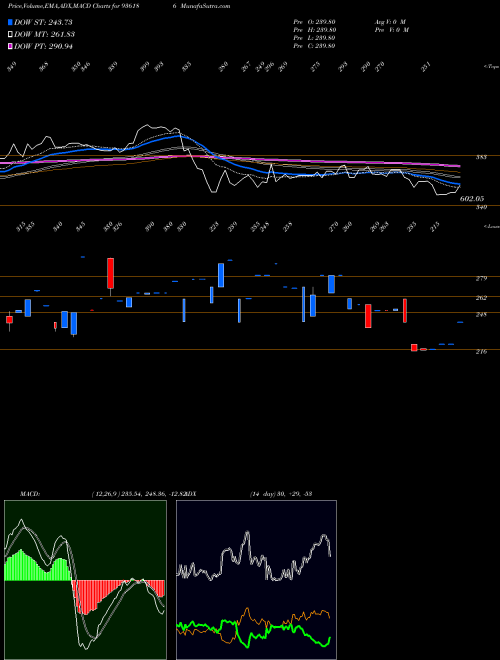Open the ADX indicator panel

pos(256,580)
